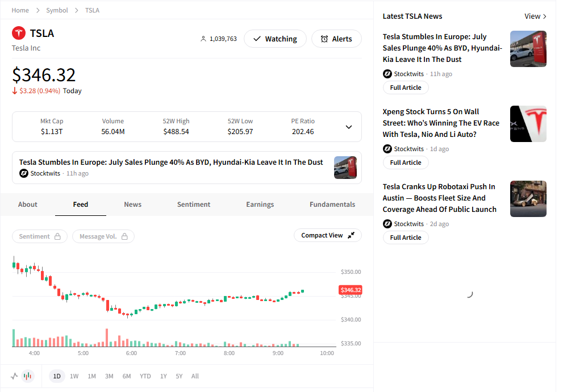This screenshot has width=567, height=392.
Task: Open the Xpeng Stock Turns 5 article
Action: (x=441, y=123)
